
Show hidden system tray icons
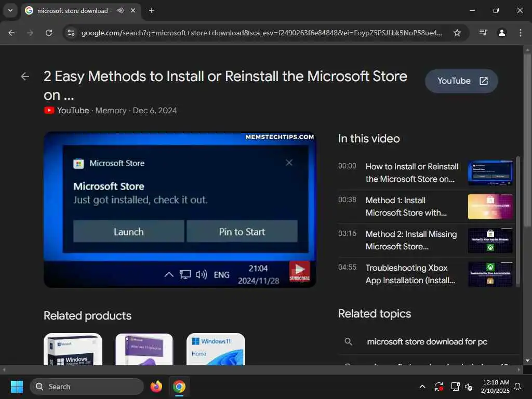coord(422,387)
